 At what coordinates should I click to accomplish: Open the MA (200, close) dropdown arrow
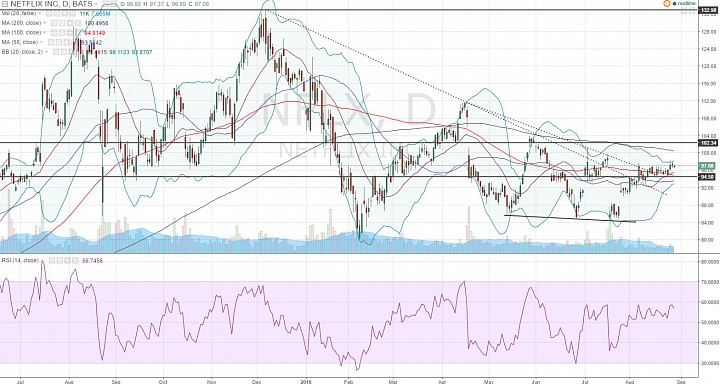tap(45, 23)
